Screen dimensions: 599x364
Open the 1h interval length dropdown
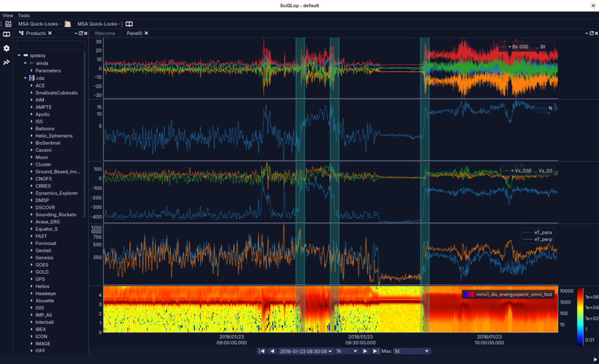coord(347,351)
